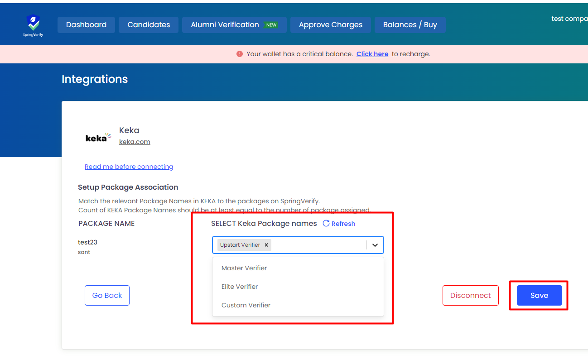Click the PACKAGE NAME column header
Screen dimensions: 588x364
(106, 223)
